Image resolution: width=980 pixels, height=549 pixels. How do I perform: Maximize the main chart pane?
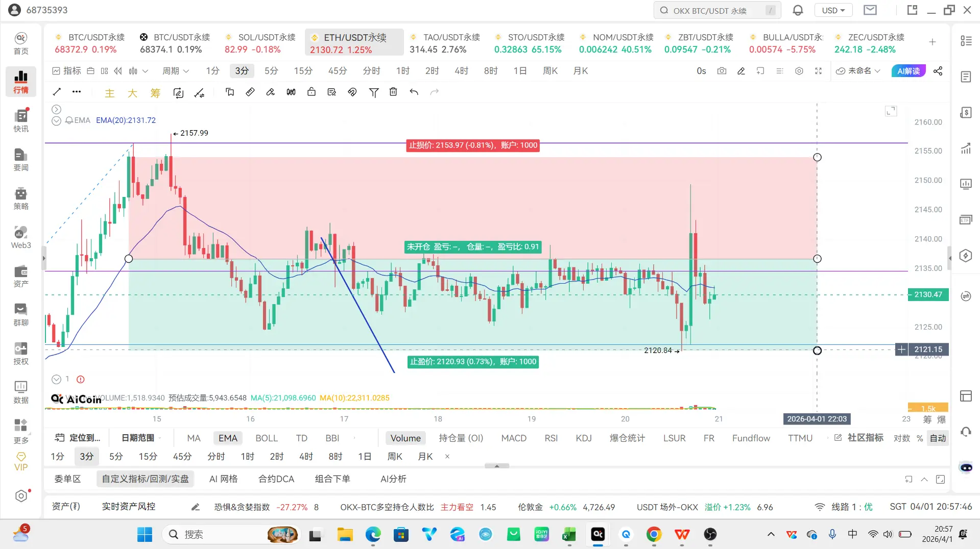(x=891, y=111)
